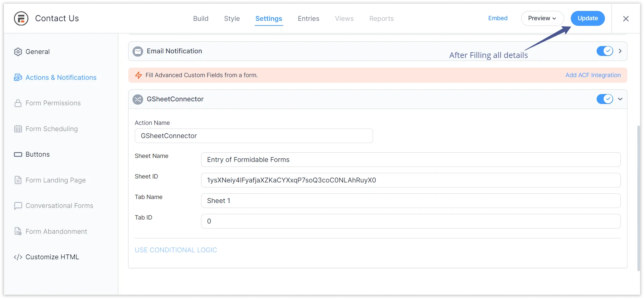Collapse the GSheetConnector action panel
Screen dimensions: 644x299
pyautogui.click(x=620, y=99)
